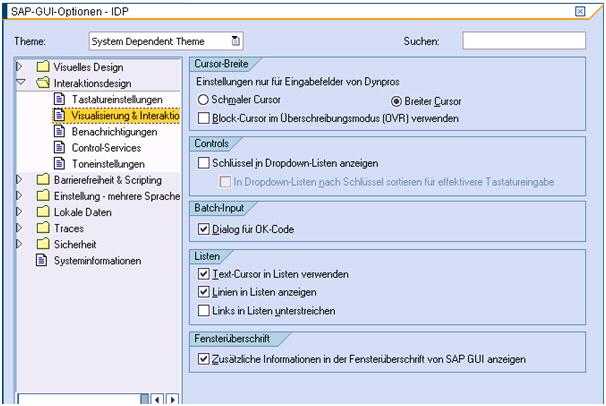Toggle Links in Listen unterstreichen checkbox
This screenshot has height=406, width=606.
point(204,310)
